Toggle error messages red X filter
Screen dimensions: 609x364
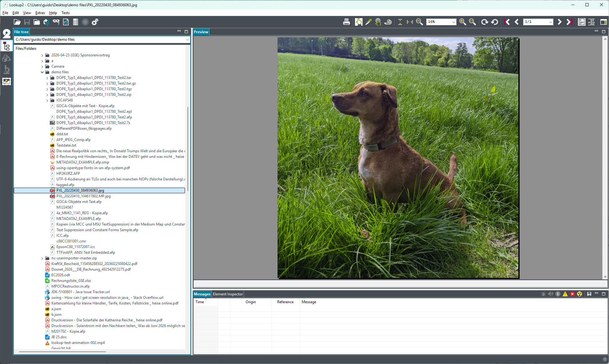point(572,294)
